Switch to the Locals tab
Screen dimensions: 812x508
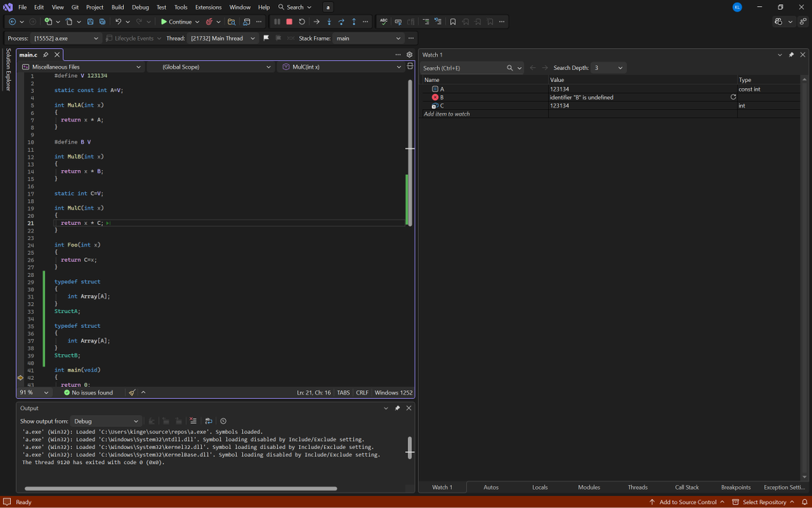(x=540, y=487)
